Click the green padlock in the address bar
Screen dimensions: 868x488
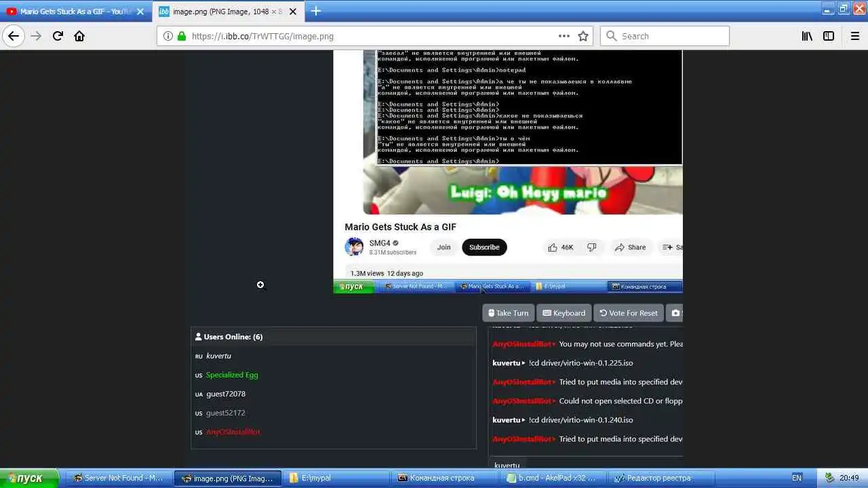coord(181,36)
